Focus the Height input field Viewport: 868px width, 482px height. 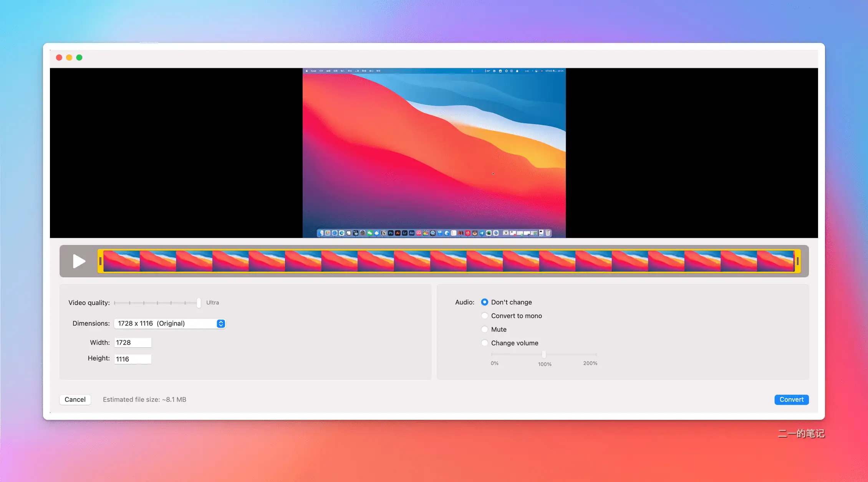pyautogui.click(x=133, y=359)
